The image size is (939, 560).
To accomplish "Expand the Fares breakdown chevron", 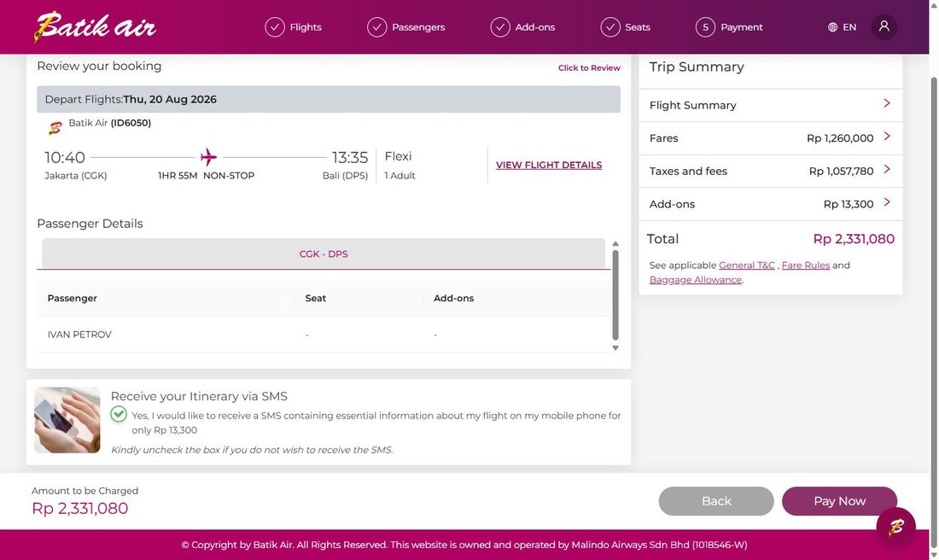I will (x=887, y=137).
